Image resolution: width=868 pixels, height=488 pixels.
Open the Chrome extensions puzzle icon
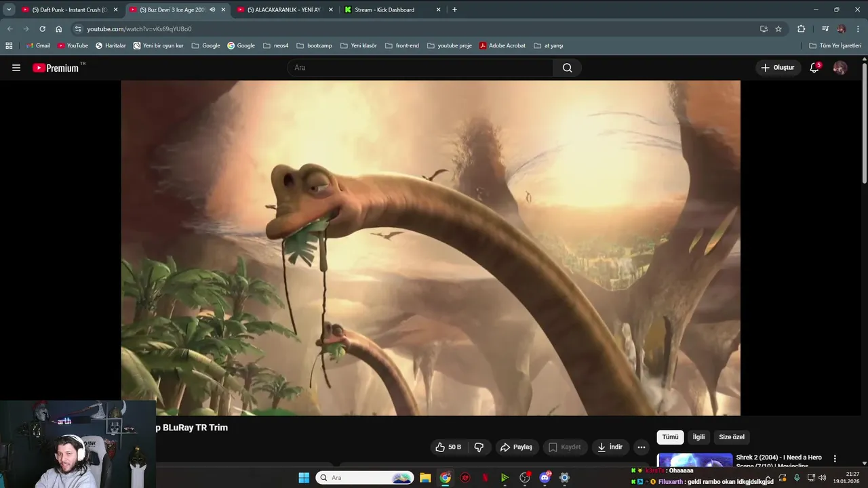pos(801,29)
